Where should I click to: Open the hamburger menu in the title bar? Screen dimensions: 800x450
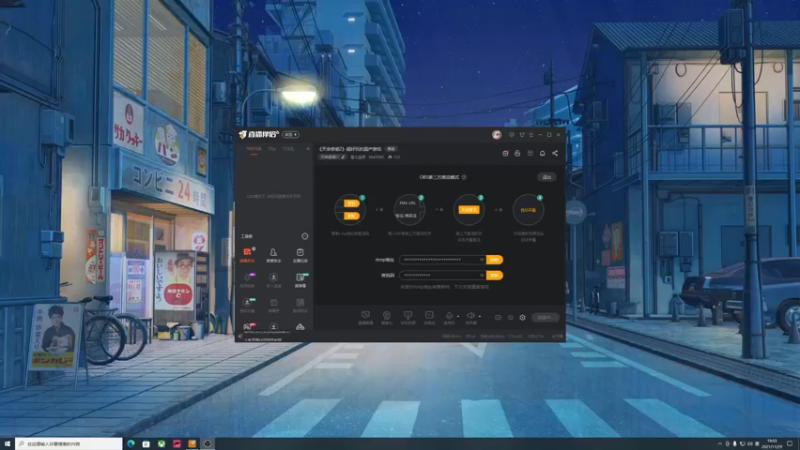pos(531,135)
